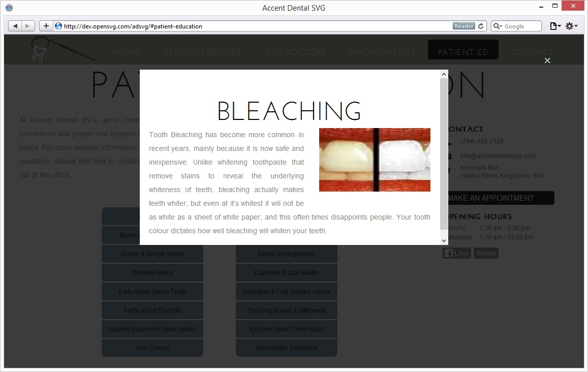
Task: Open the APPOINTMENTS nav item
Action: coord(382,52)
